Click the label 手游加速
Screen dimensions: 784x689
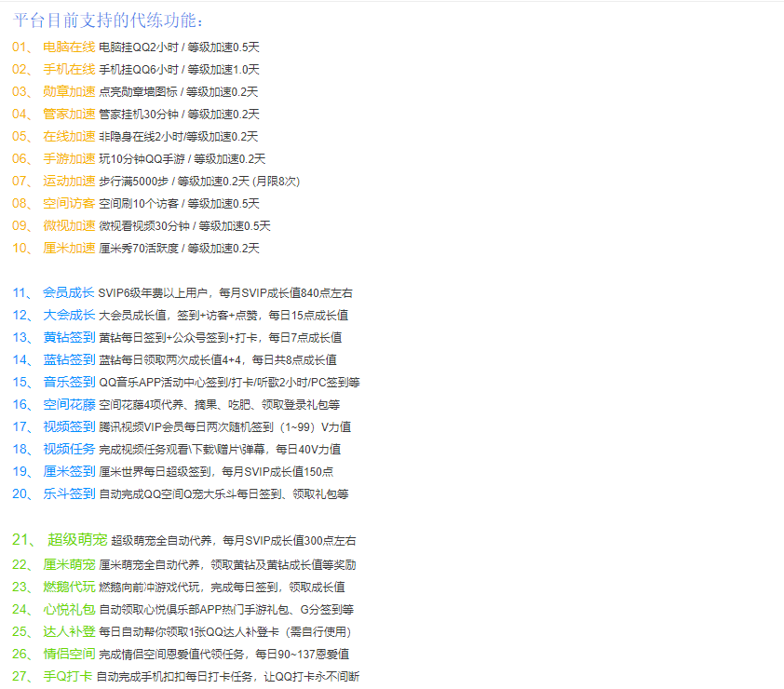[x=69, y=158]
